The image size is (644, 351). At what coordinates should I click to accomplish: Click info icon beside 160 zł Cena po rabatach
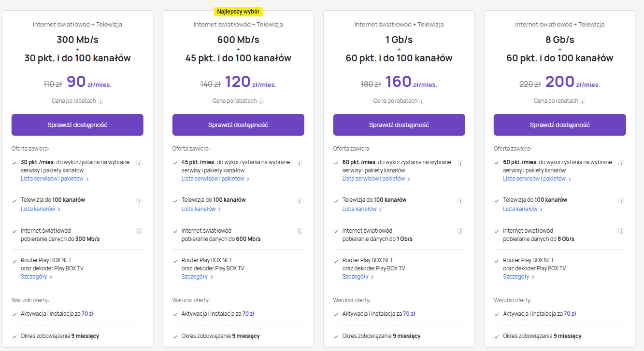pyautogui.click(x=422, y=101)
